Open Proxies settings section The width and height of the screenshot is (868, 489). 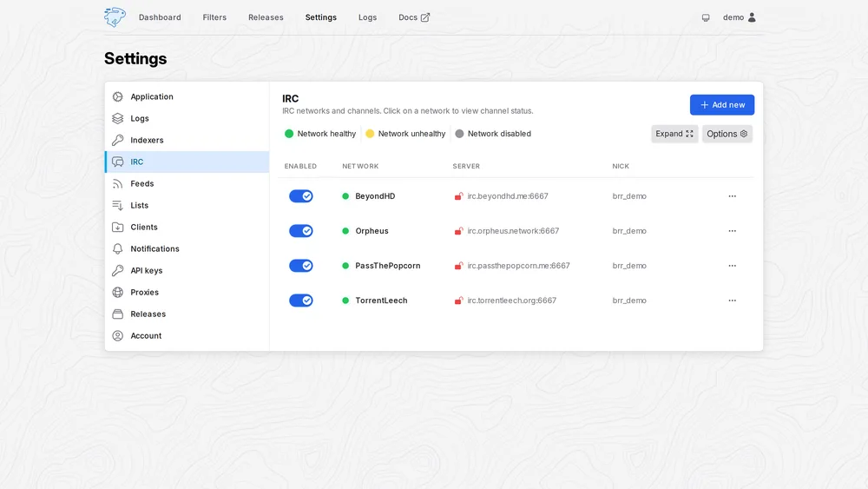(187, 293)
